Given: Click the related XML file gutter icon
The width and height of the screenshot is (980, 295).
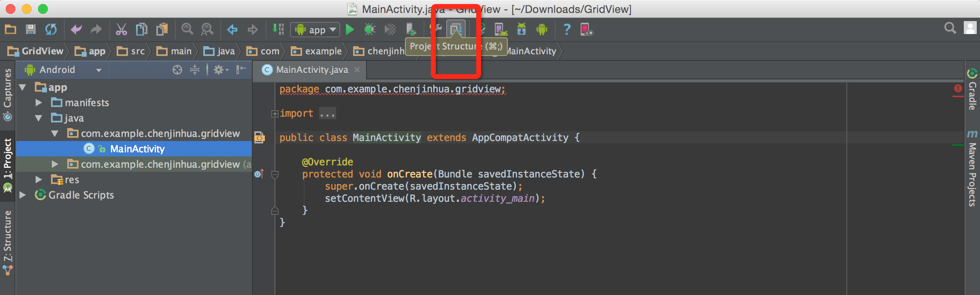Looking at the screenshot, I should point(259,138).
